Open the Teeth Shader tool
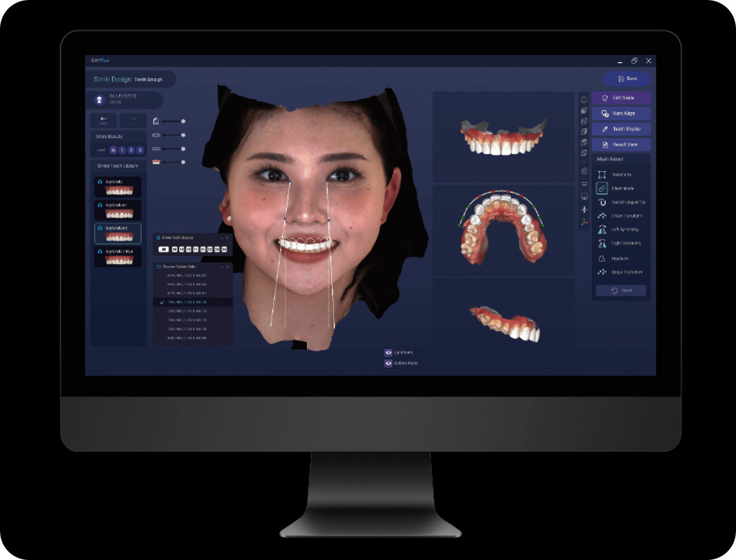Image resolution: width=736 pixels, height=560 pixels. (x=621, y=129)
